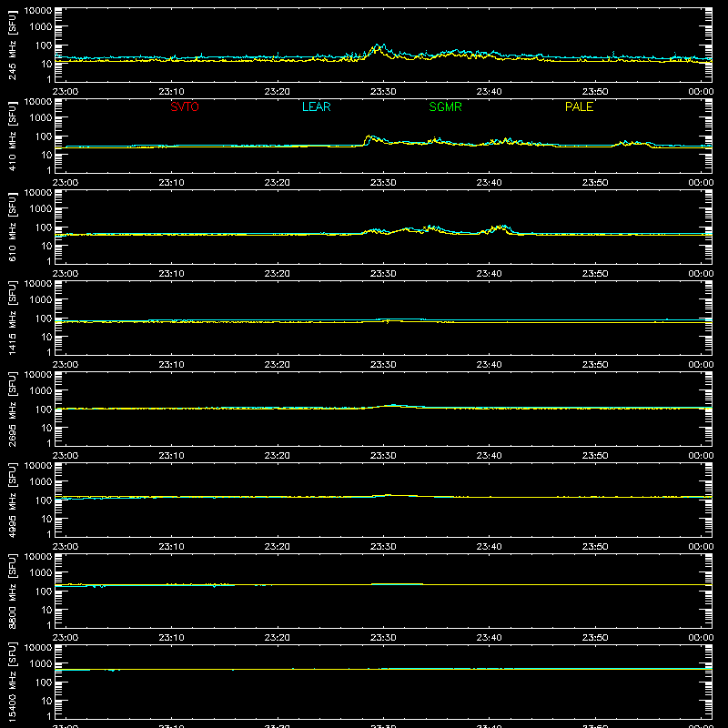This screenshot has height=728, width=728.
Task: Select the 245 MHz [SFU] axis title
Action: 12,45
